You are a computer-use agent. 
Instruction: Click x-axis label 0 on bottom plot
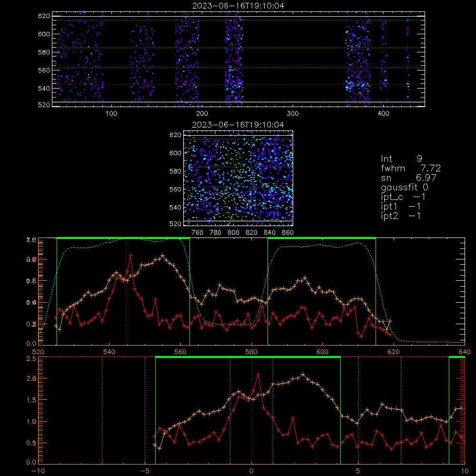pyautogui.click(x=251, y=471)
